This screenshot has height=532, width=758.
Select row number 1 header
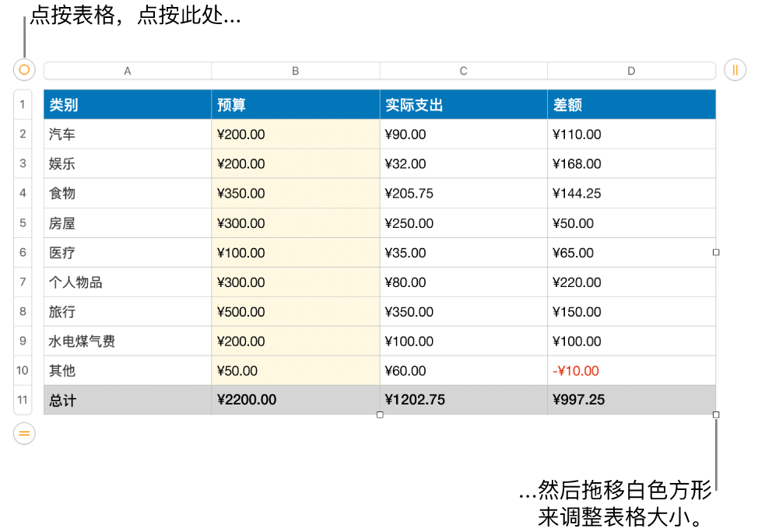[x=23, y=103]
